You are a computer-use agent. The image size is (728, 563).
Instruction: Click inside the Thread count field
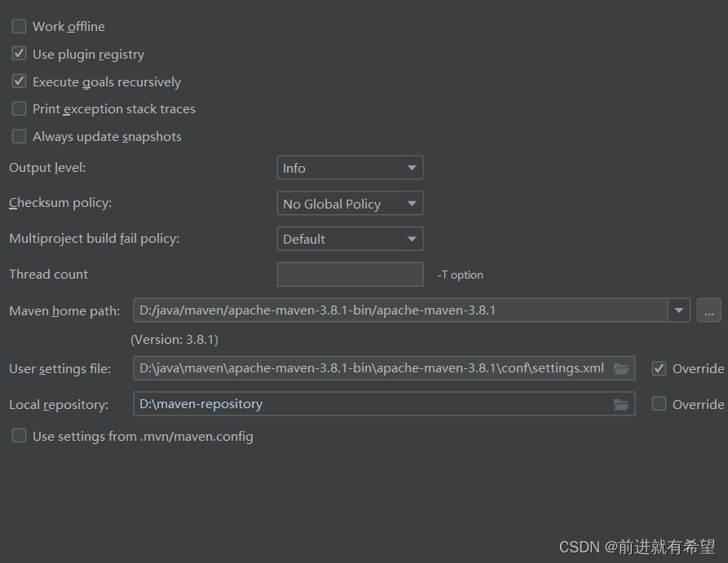coord(350,275)
